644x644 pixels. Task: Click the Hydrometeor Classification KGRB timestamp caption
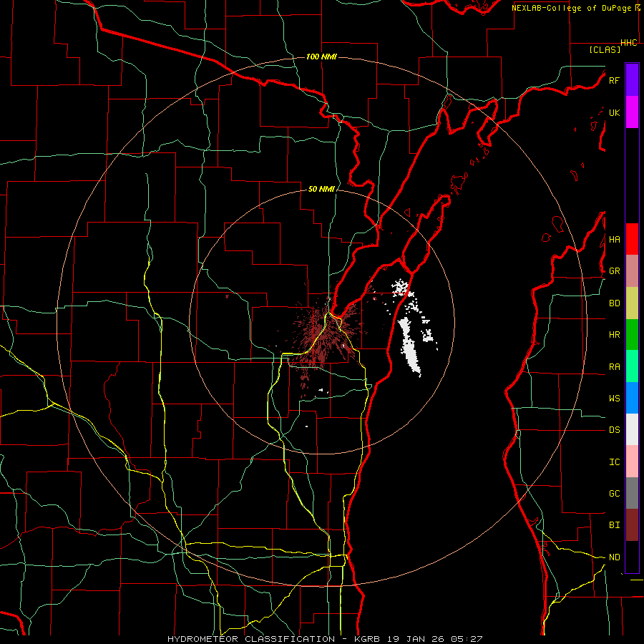click(325, 639)
